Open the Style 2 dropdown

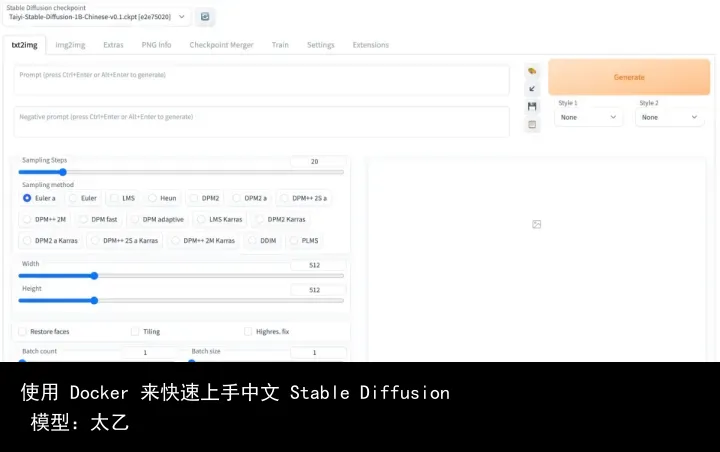[x=669, y=117]
